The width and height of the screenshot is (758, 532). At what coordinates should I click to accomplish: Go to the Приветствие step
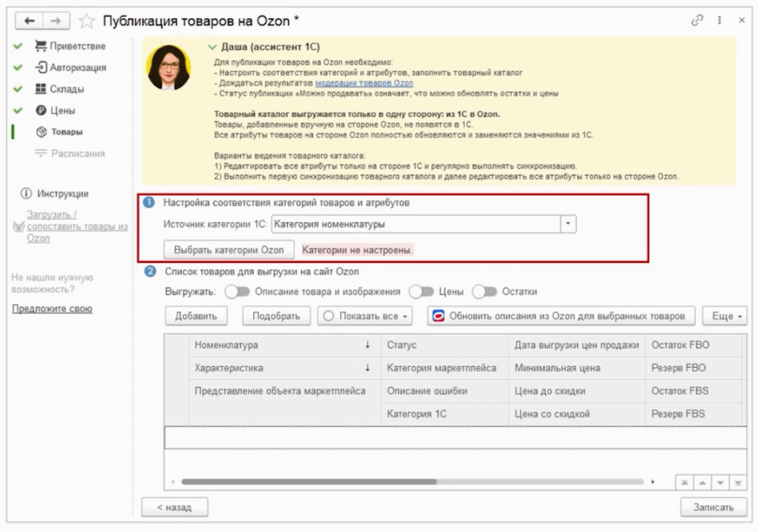tap(78, 46)
